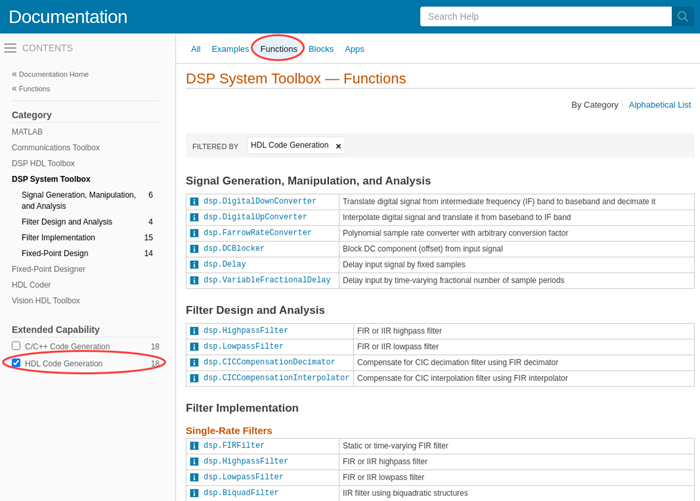Toggle the CONTENTS hamburger menu icon
This screenshot has width=700, height=501.
pyautogui.click(x=10, y=48)
